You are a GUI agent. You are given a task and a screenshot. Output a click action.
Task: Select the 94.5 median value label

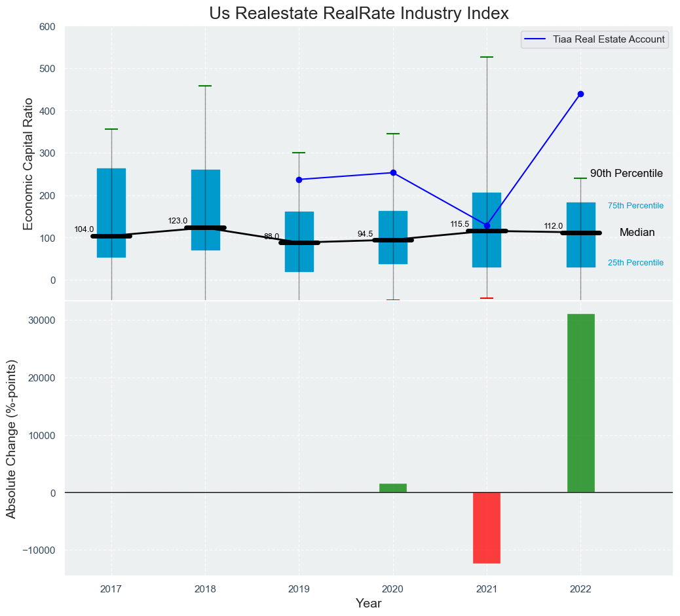[x=365, y=234]
